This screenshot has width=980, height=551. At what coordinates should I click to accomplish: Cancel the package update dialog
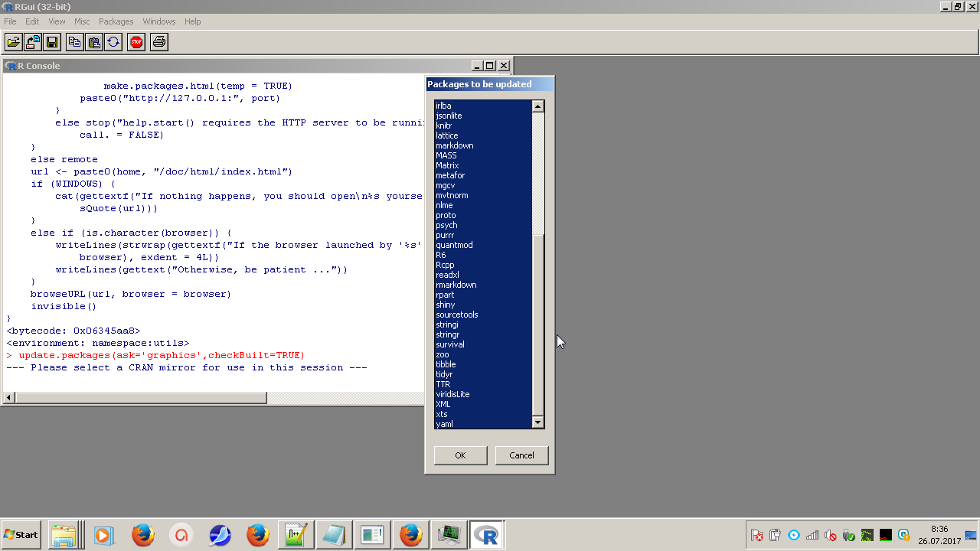[521, 455]
